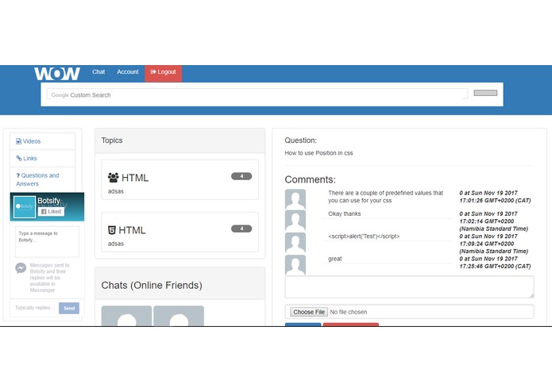Click the Videos icon in sidebar
552x392 pixels.
[x=18, y=141]
